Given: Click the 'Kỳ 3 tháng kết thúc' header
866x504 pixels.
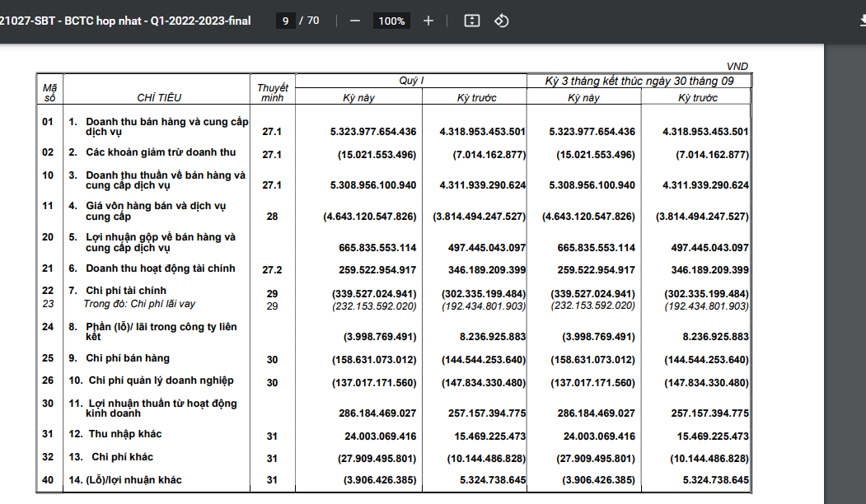Looking at the screenshot, I should click(639, 81).
